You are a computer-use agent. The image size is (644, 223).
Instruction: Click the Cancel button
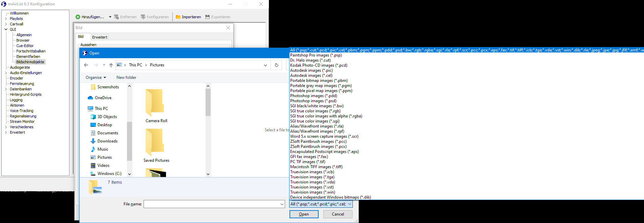click(x=338, y=214)
